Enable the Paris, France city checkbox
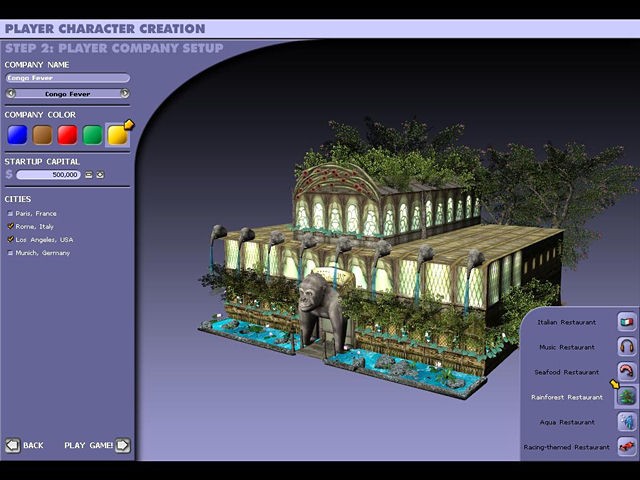The width and height of the screenshot is (640, 480). (10, 213)
